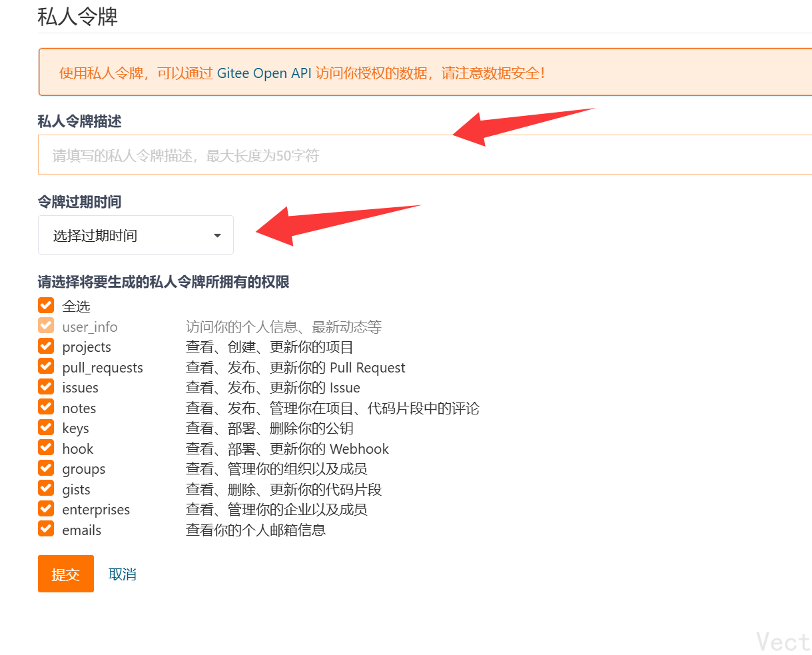Uncheck the projects permission checkbox

(46, 346)
